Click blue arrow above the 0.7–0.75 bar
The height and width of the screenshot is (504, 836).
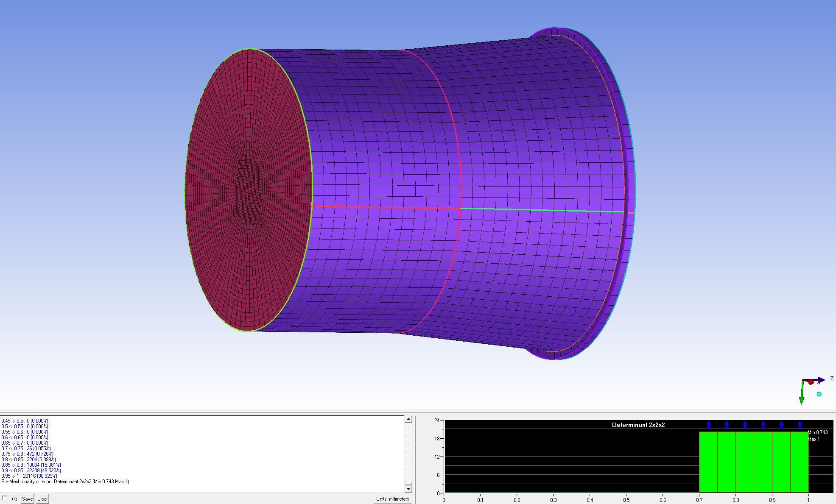coord(708,424)
